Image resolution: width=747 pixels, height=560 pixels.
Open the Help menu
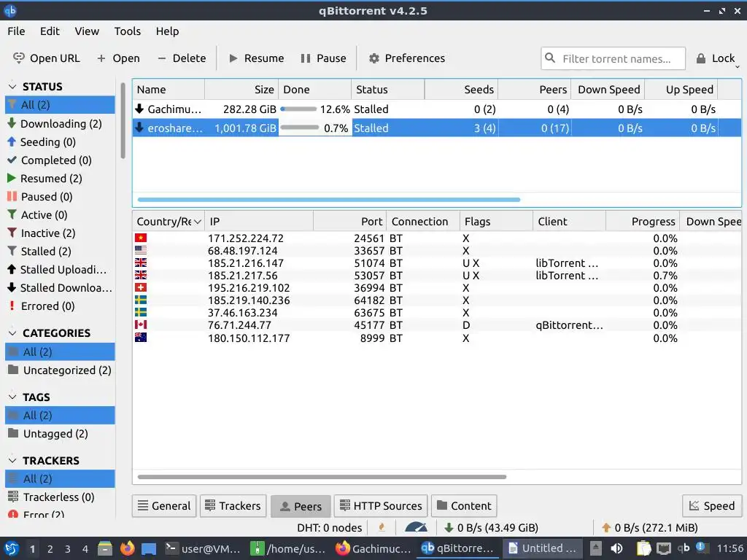point(167,31)
